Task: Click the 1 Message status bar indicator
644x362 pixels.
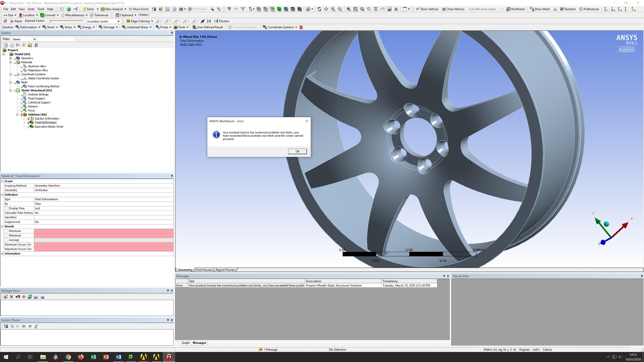Action: point(269,349)
